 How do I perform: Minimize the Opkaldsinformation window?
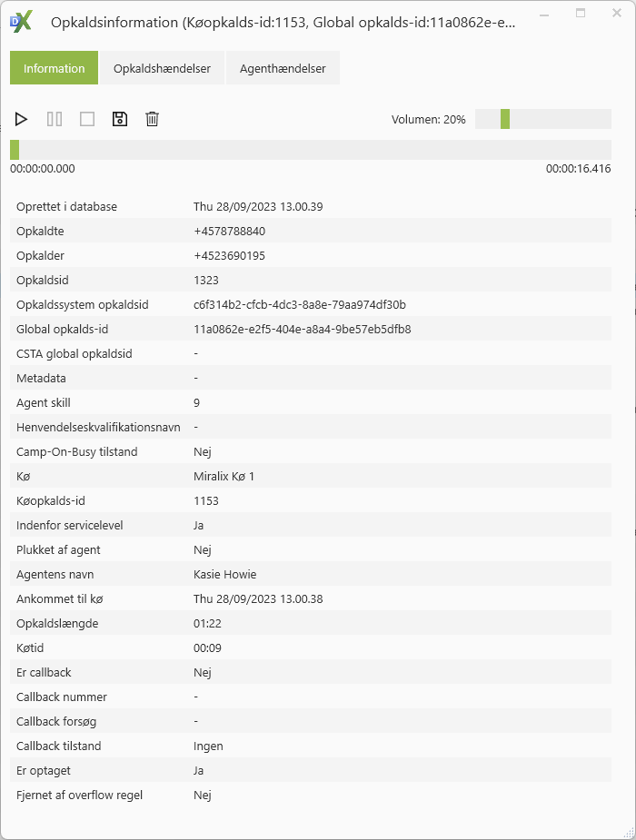click(546, 15)
